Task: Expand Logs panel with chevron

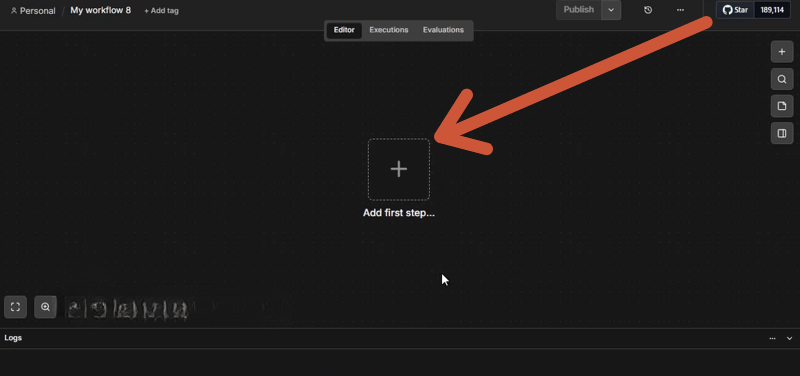Action: click(x=789, y=338)
